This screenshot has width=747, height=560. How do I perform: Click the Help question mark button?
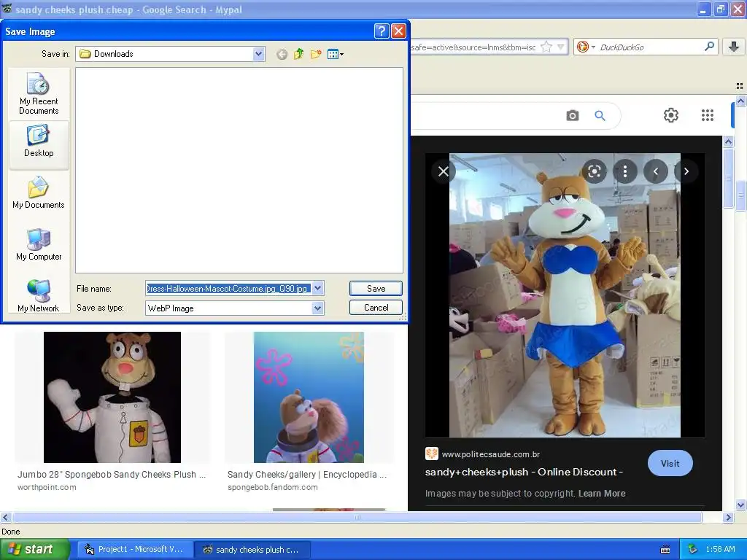pos(382,31)
